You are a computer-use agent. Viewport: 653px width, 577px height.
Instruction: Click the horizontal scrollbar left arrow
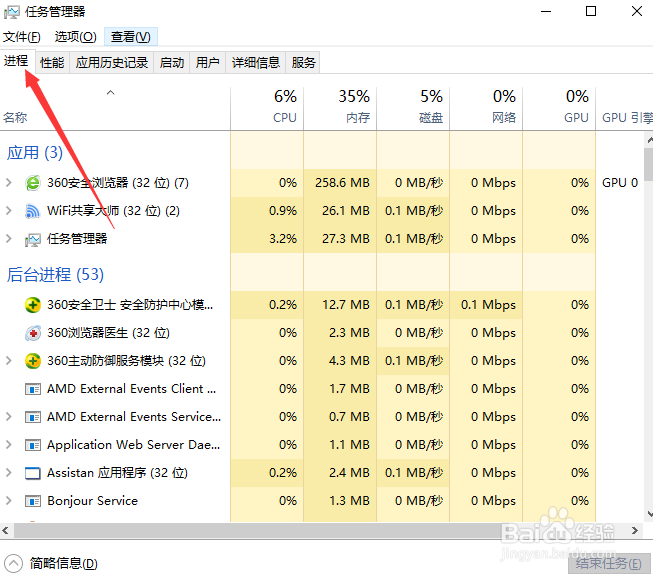pos(5,531)
